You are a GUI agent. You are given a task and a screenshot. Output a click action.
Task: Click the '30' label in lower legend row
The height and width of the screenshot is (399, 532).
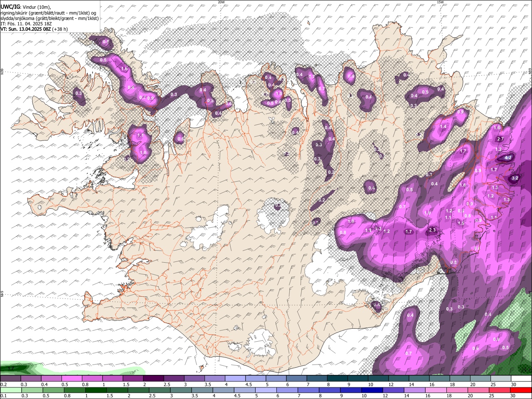[x=514, y=396]
